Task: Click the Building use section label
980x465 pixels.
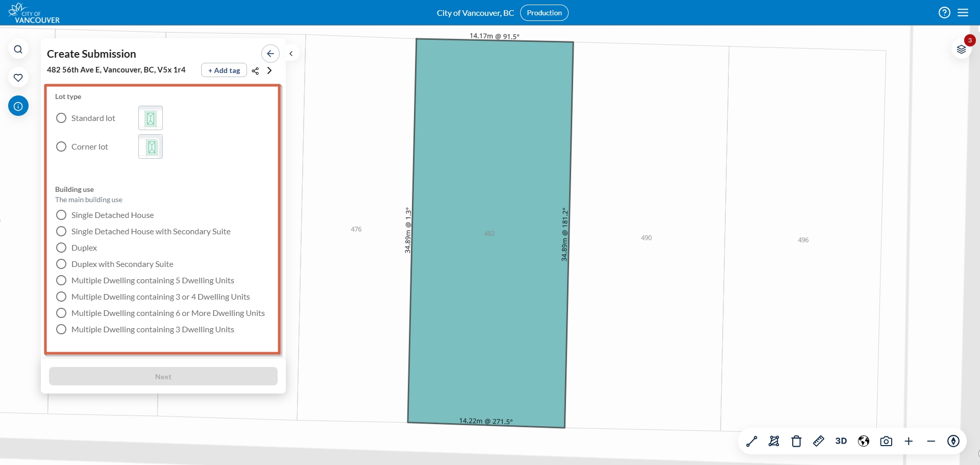Action: coord(75,189)
